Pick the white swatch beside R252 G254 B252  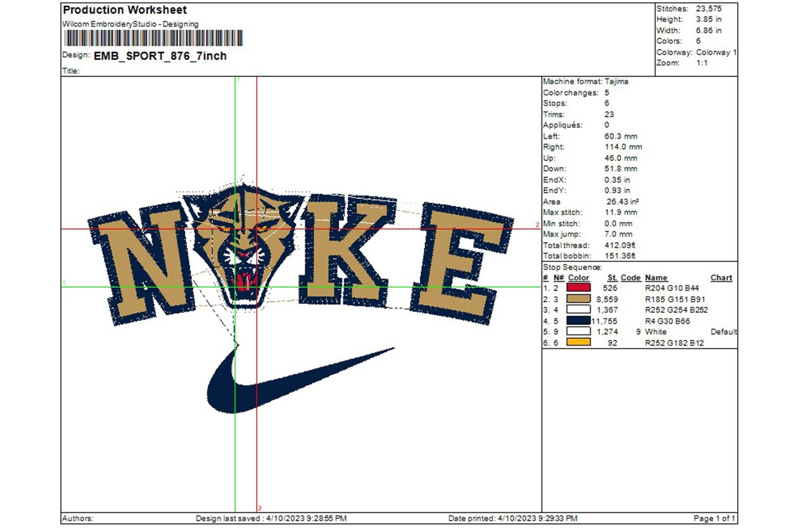pyautogui.click(x=578, y=310)
